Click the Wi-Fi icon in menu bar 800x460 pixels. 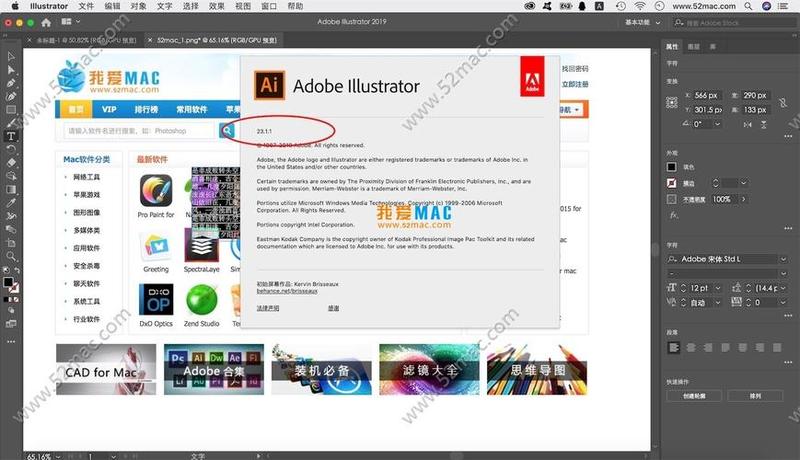(x=639, y=6)
